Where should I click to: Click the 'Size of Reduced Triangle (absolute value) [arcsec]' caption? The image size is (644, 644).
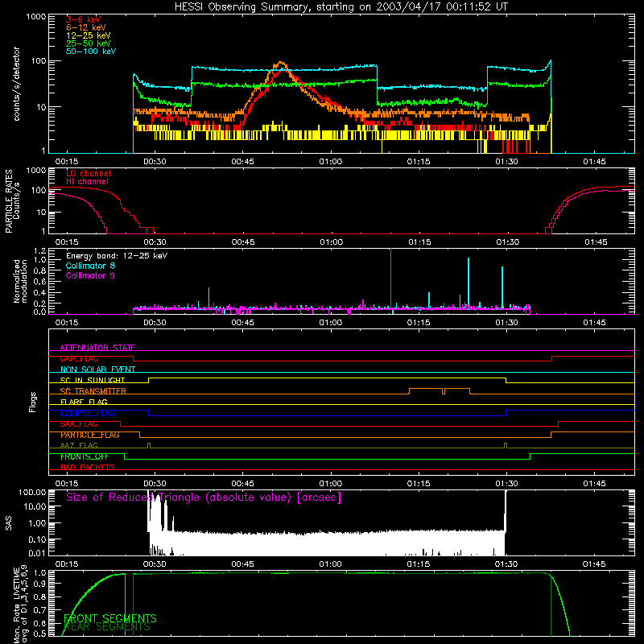(204, 497)
